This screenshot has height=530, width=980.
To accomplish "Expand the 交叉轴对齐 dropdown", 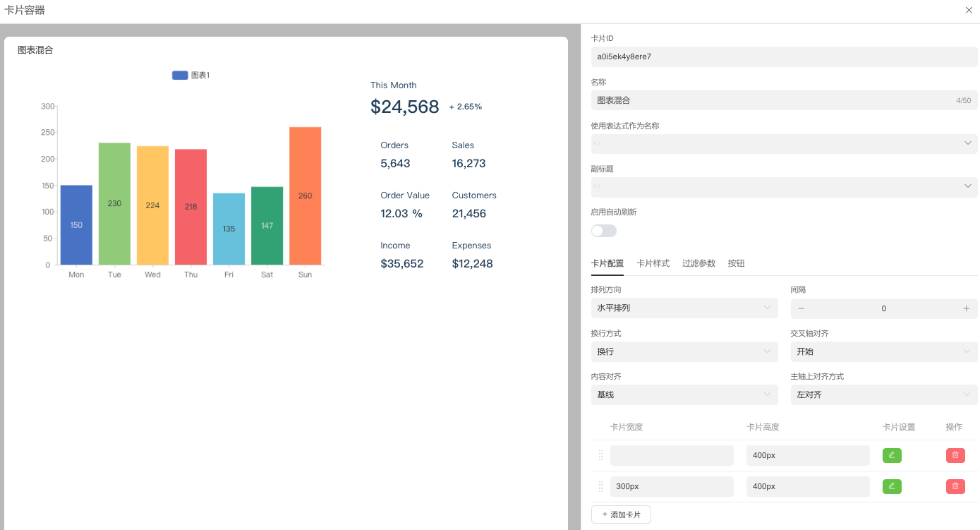I will tap(883, 351).
